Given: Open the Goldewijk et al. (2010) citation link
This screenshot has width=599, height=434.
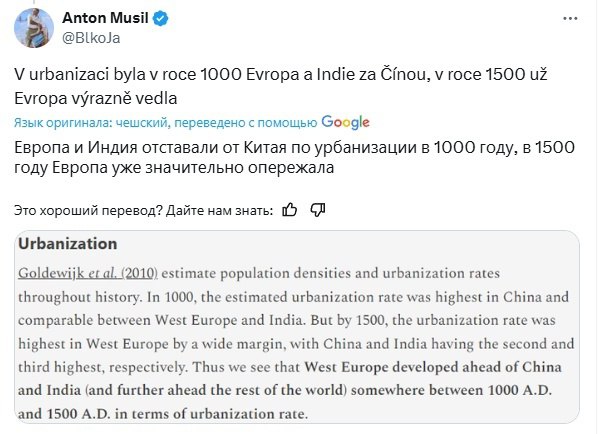Looking at the screenshot, I should [88, 274].
